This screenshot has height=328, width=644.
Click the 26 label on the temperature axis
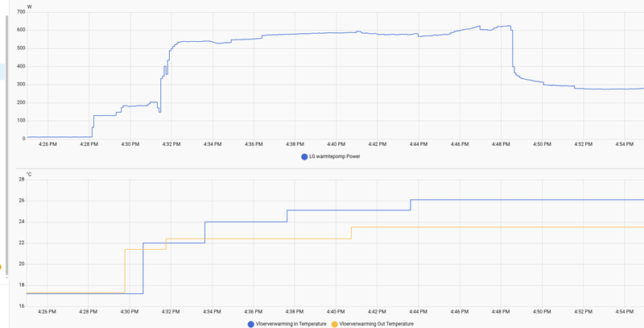[x=23, y=201]
